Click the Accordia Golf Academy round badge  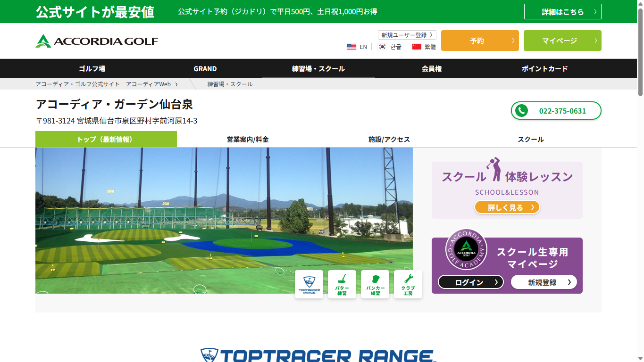[466, 250]
